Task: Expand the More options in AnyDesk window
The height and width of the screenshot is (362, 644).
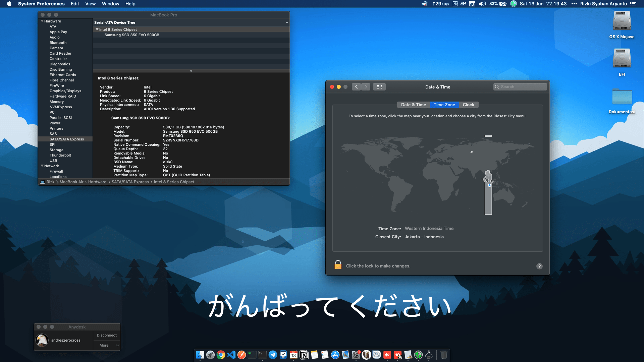Action: click(x=106, y=345)
